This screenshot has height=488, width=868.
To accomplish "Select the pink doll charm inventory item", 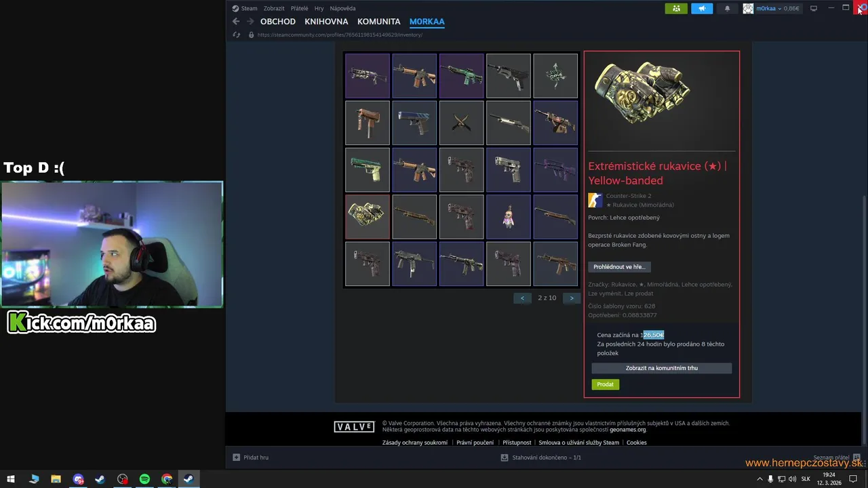I will click(508, 217).
